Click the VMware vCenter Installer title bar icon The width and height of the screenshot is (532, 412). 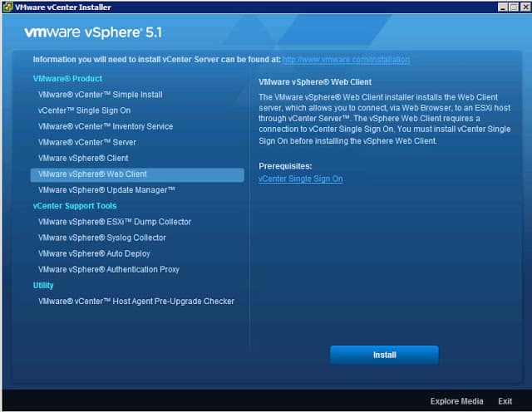click(7, 7)
